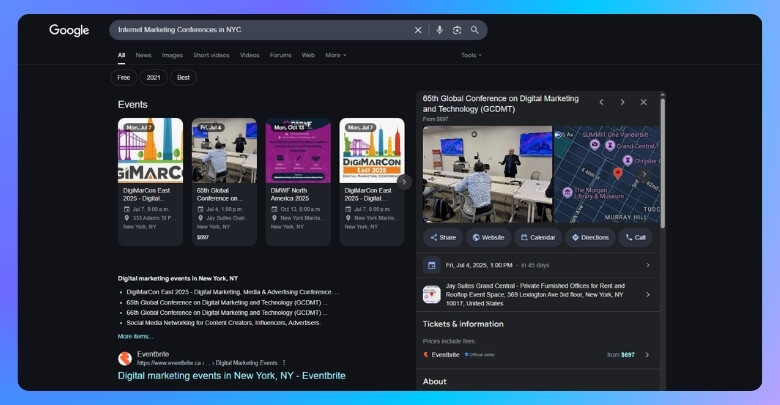Expand the Jay Suites address row chevron
Screen dimensions: 780x405
[x=648, y=295]
